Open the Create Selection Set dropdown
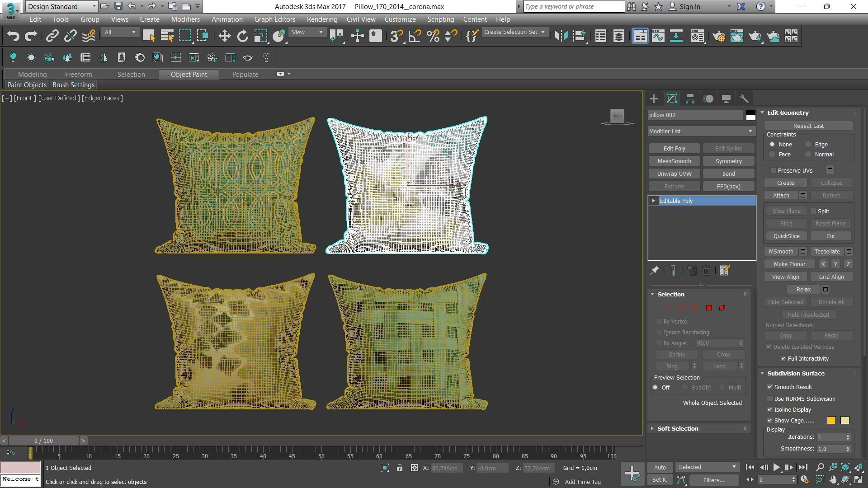 click(x=514, y=32)
